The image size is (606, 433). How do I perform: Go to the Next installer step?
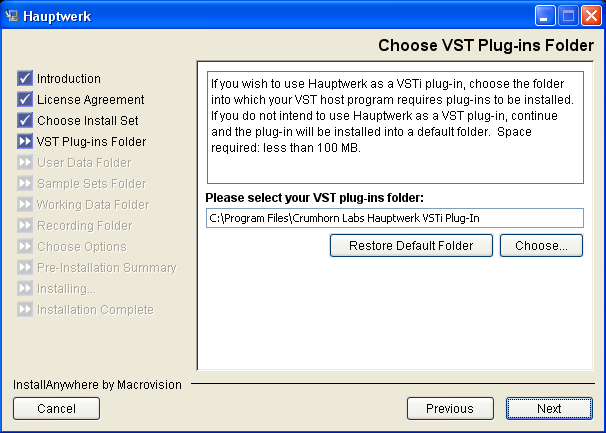click(549, 409)
